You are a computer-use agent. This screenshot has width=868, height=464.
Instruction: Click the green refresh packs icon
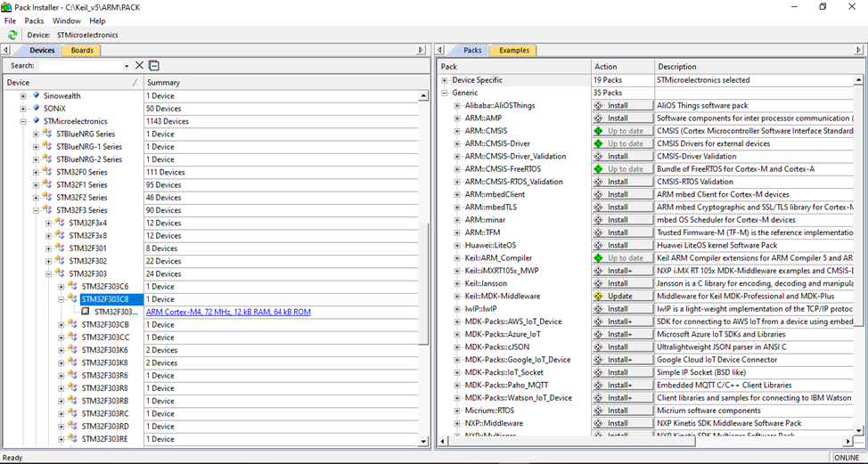(12, 35)
